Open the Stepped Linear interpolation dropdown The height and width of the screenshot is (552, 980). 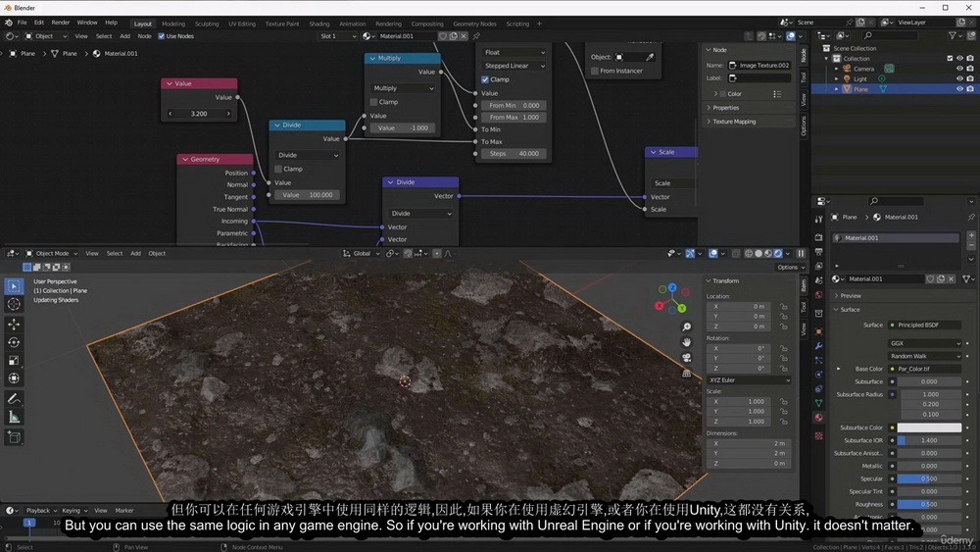coord(514,66)
